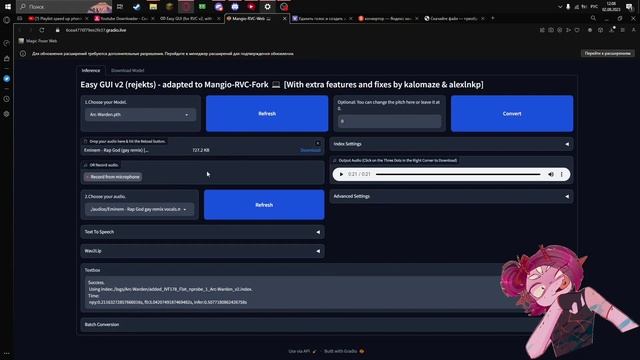
Task: Click Refresh next to audio dropdown
Action: [x=264, y=205]
